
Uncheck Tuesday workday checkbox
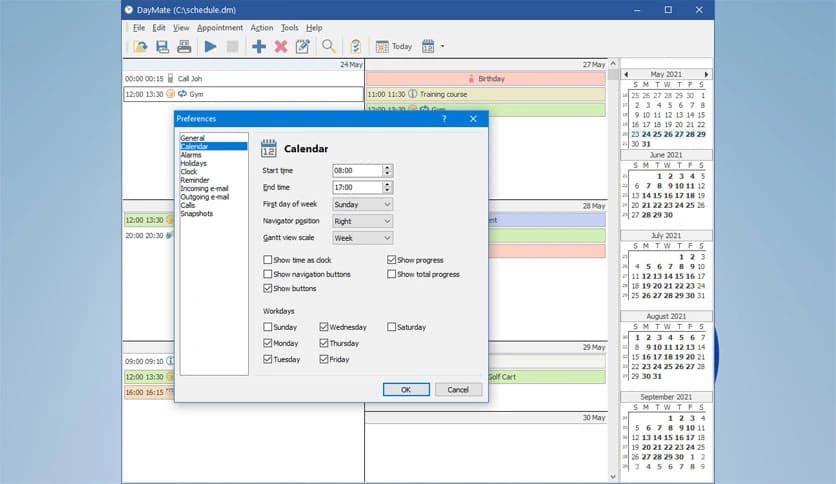point(268,359)
